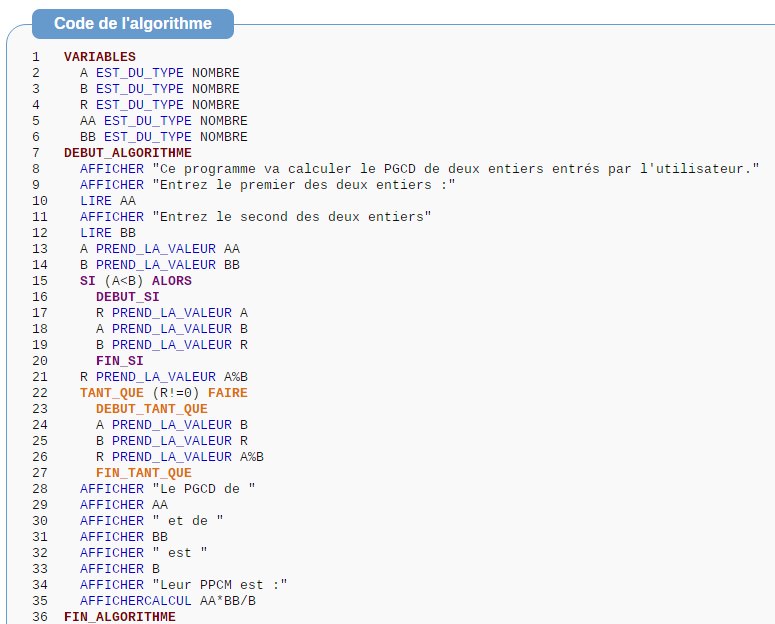Click 'Entrez le second des deux entiers' line
This screenshot has width=775, height=624.
tap(256, 217)
